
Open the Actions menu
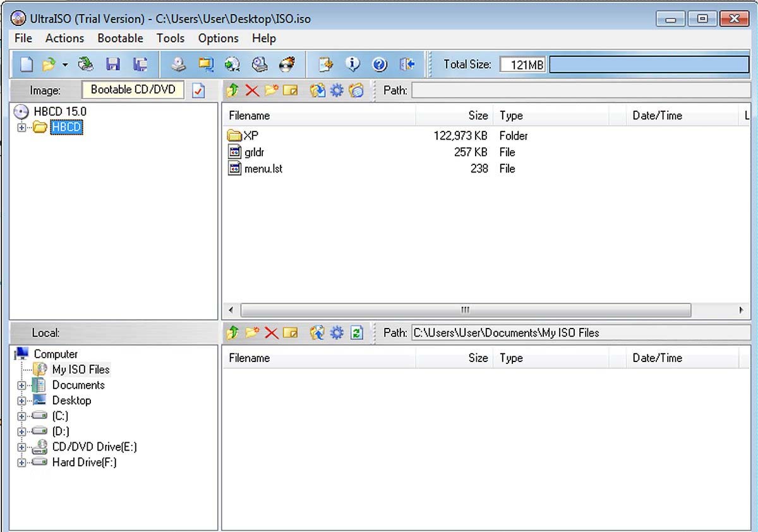64,38
